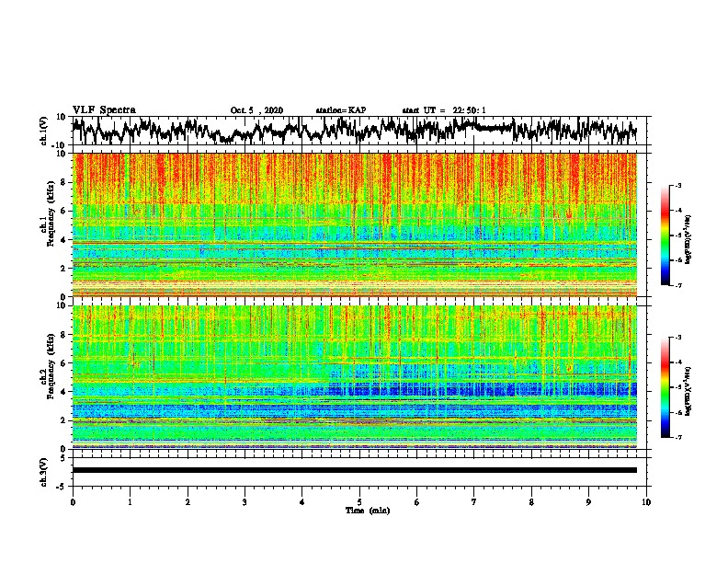728x563 pixels.
Task: Click the "-7" label on ch.1 colorbar
Action: [x=678, y=285]
